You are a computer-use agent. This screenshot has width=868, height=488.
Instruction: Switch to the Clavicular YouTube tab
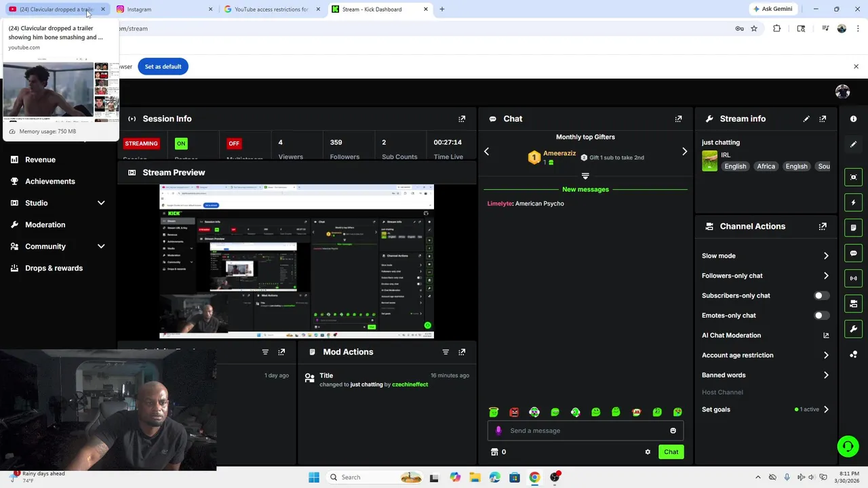point(56,9)
